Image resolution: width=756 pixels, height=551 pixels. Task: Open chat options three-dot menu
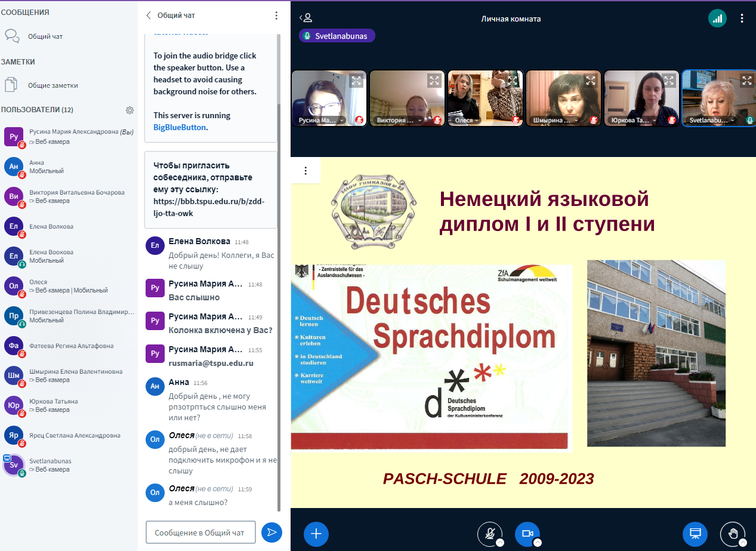(x=276, y=16)
